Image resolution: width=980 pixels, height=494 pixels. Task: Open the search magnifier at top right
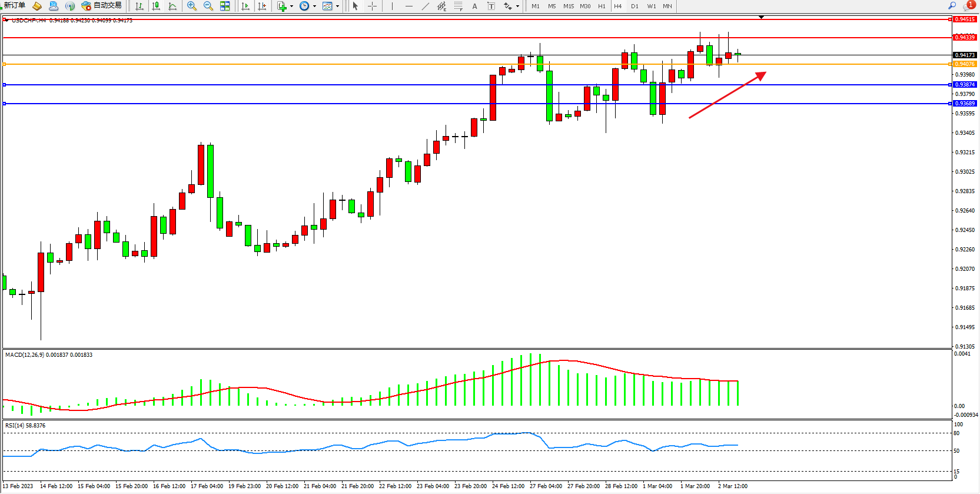coord(952,6)
